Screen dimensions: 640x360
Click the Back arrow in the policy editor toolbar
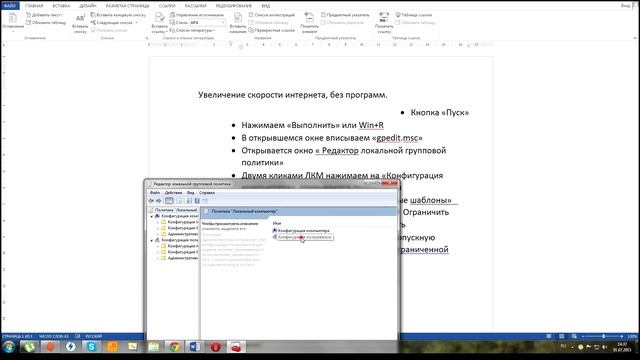(x=151, y=201)
